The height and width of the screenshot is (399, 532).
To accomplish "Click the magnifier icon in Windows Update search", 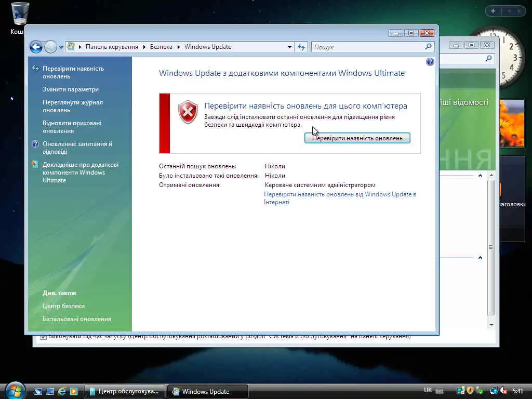I will coord(429,46).
